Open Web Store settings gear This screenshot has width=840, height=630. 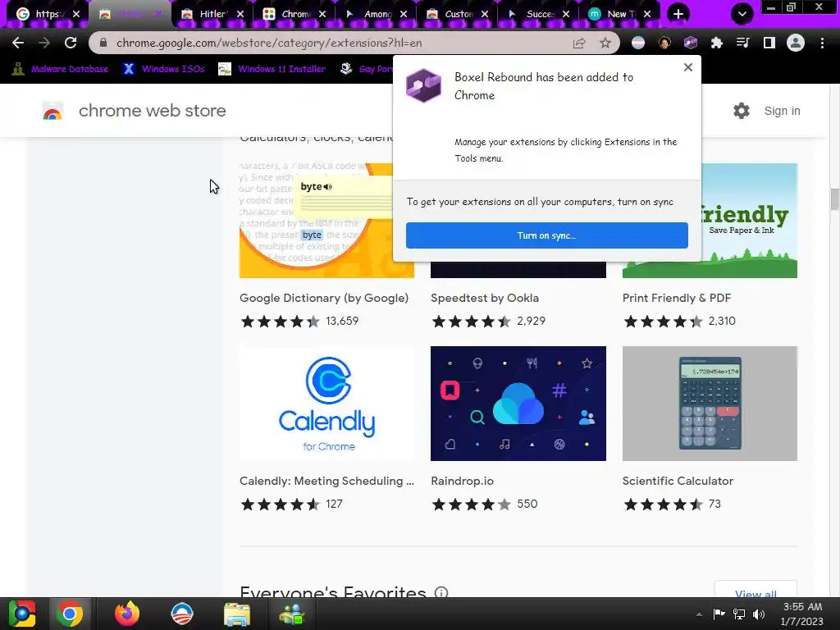(x=742, y=111)
